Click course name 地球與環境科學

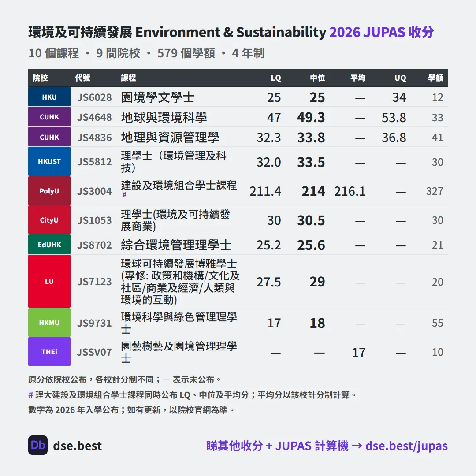[164, 118]
